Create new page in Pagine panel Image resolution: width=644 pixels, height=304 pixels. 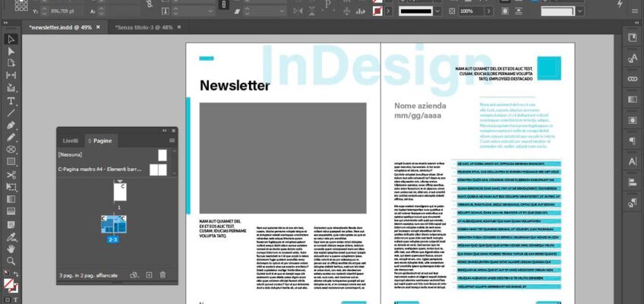click(x=149, y=275)
